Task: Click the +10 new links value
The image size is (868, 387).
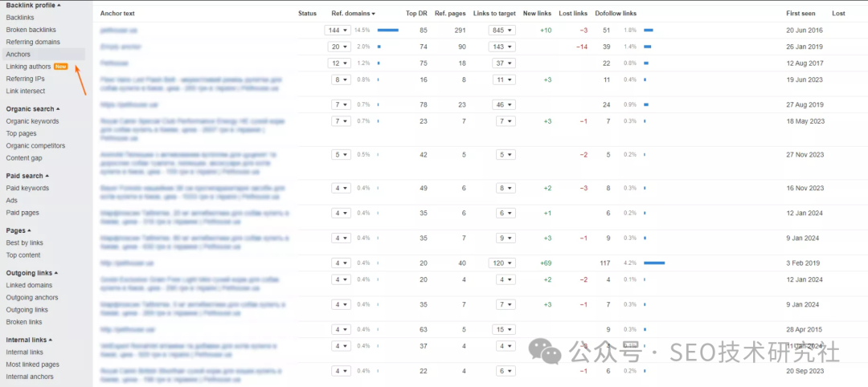Action: pyautogui.click(x=546, y=31)
